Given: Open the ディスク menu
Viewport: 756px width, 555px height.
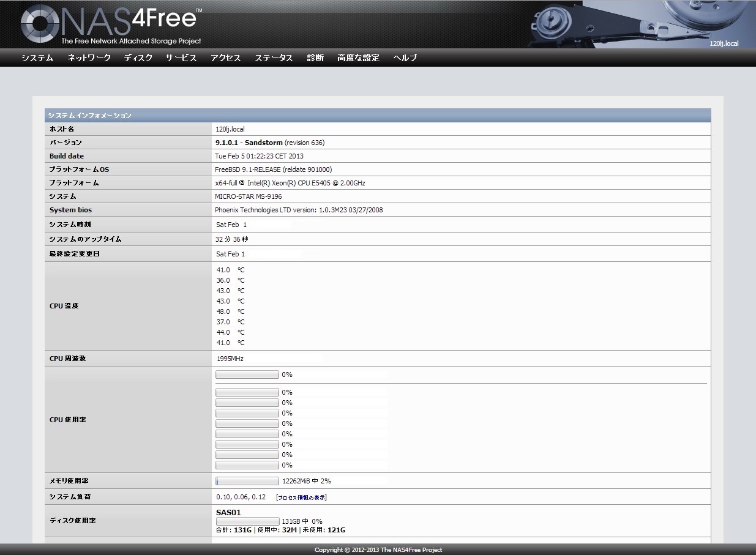Looking at the screenshot, I should pyautogui.click(x=138, y=58).
